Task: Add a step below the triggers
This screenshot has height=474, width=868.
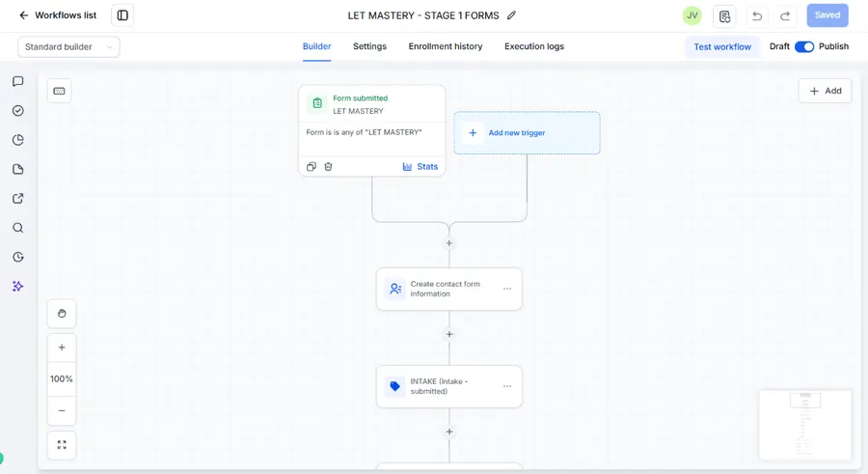Action: pos(448,243)
